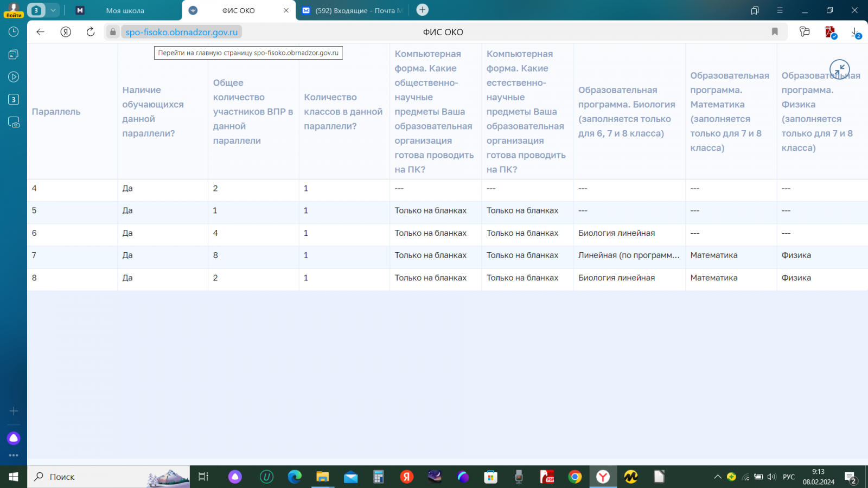Click the page reload icon
868x488 pixels.
pos(91,32)
